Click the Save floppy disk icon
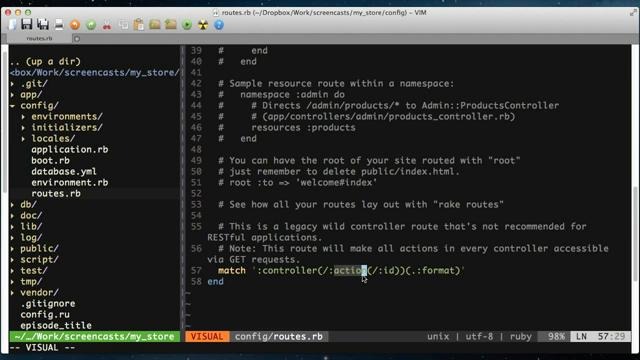The image size is (640, 360). coord(27,24)
